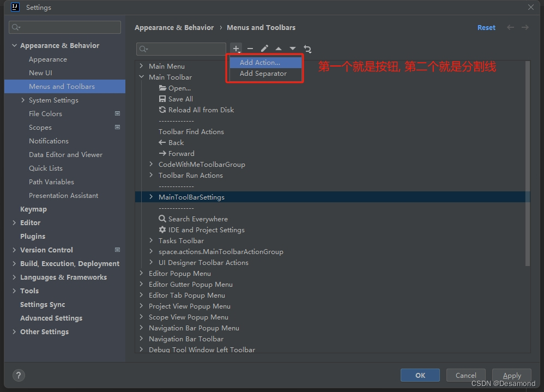
Task: Click the left arrow icon of Back
Action: pos(162,142)
